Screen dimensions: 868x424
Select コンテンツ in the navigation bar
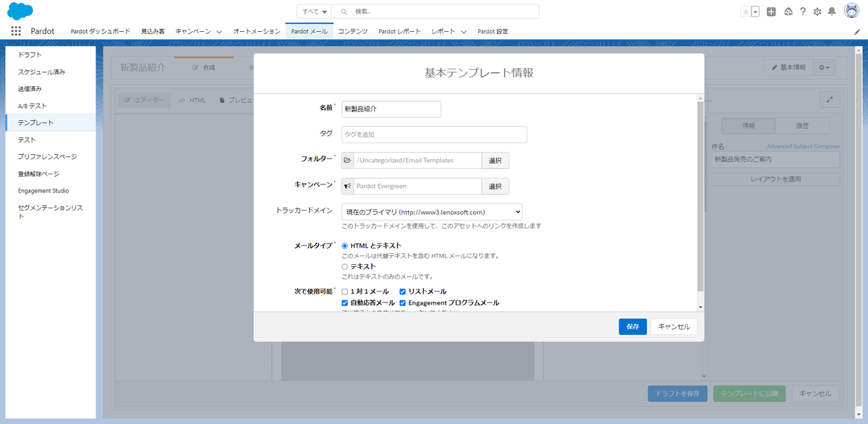point(352,31)
